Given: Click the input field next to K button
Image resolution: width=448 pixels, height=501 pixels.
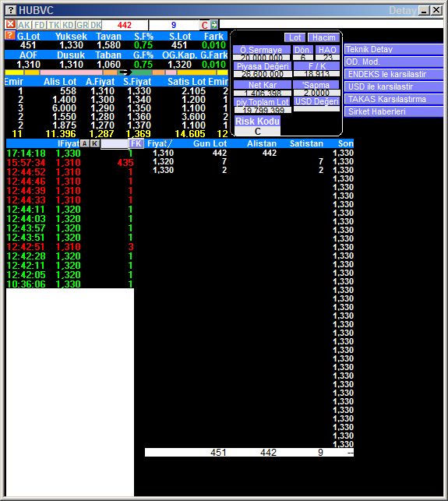Looking at the screenshot, I should point(114,144).
